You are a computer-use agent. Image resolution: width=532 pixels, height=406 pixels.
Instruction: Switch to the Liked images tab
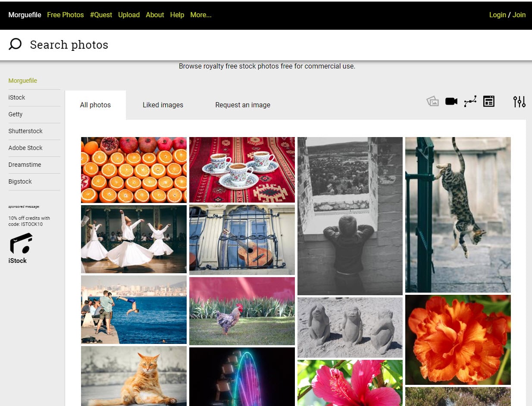coord(163,105)
